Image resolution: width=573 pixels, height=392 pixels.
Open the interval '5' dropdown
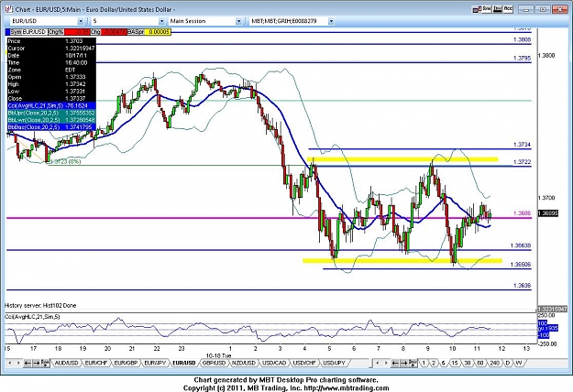coord(161,21)
